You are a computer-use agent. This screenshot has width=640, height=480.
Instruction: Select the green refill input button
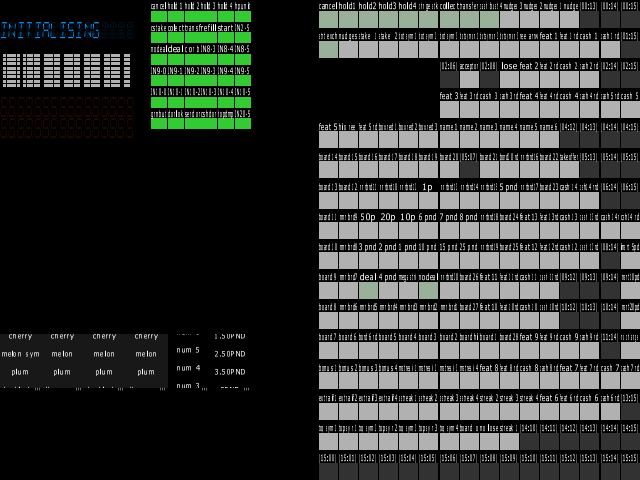(x=209, y=38)
